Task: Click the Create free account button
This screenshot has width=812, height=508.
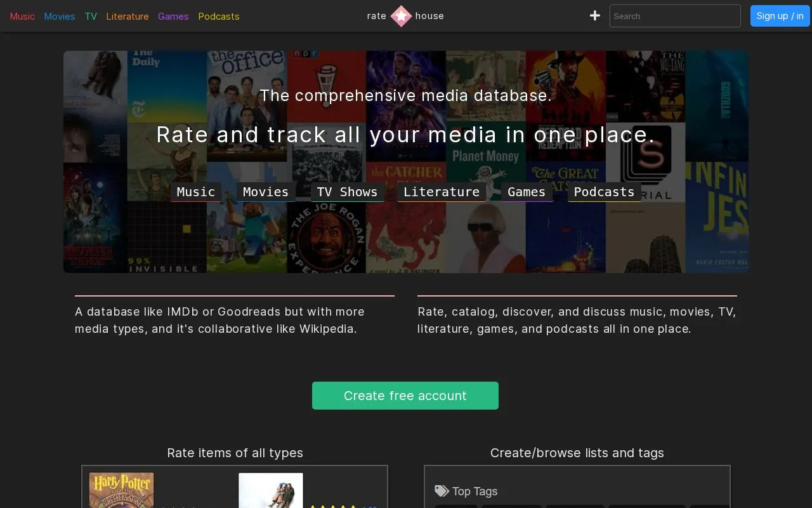Action: coord(405,396)
